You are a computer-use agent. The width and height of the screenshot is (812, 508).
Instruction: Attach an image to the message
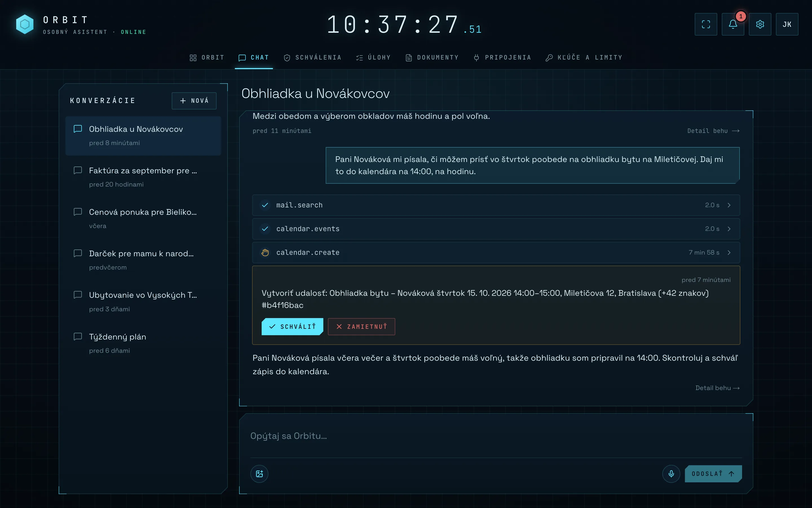259,474
